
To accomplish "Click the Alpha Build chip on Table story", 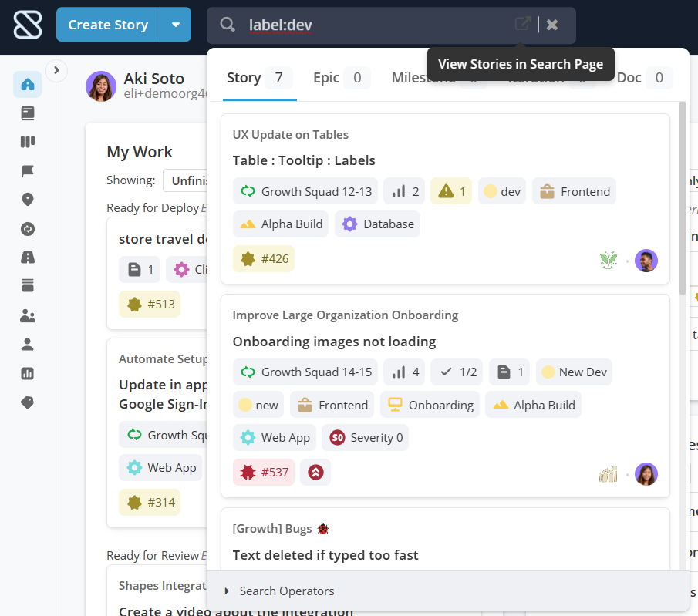I will coord(281,224).
